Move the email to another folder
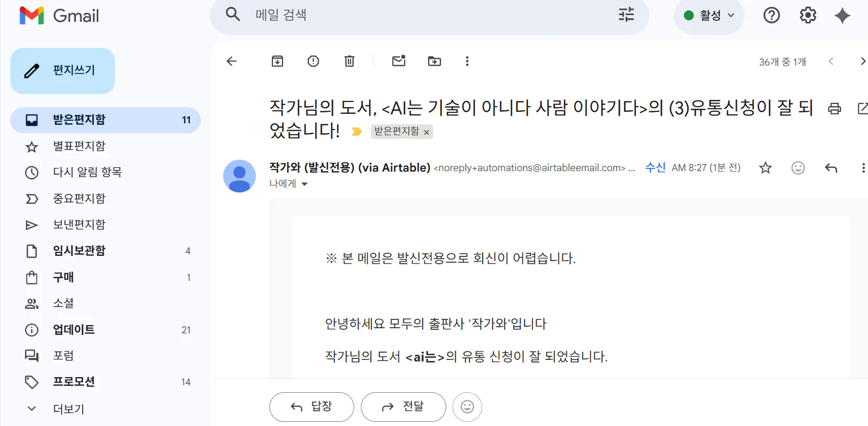The width and height of the screenshot is (868, 426). click(434, 61)
